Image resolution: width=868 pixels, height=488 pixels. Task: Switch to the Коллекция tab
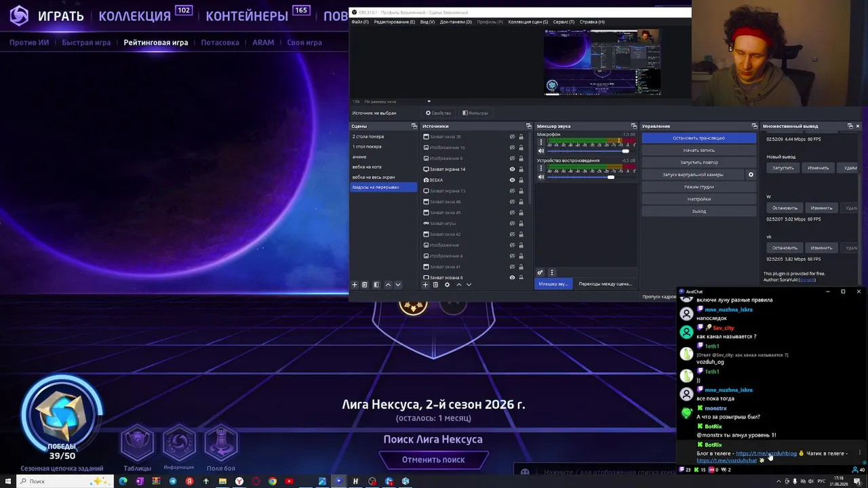(135, 16)
